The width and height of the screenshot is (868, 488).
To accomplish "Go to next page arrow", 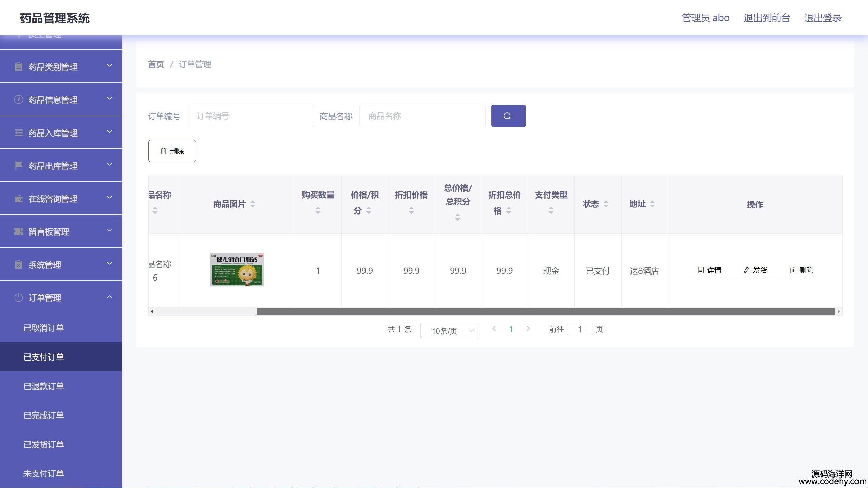I will point(528,328).
